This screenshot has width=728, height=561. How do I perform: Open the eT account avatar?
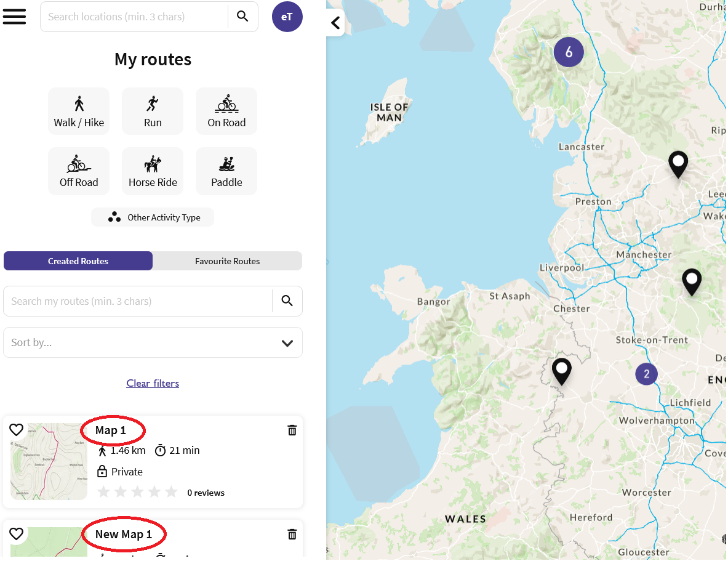pos(287,16)
